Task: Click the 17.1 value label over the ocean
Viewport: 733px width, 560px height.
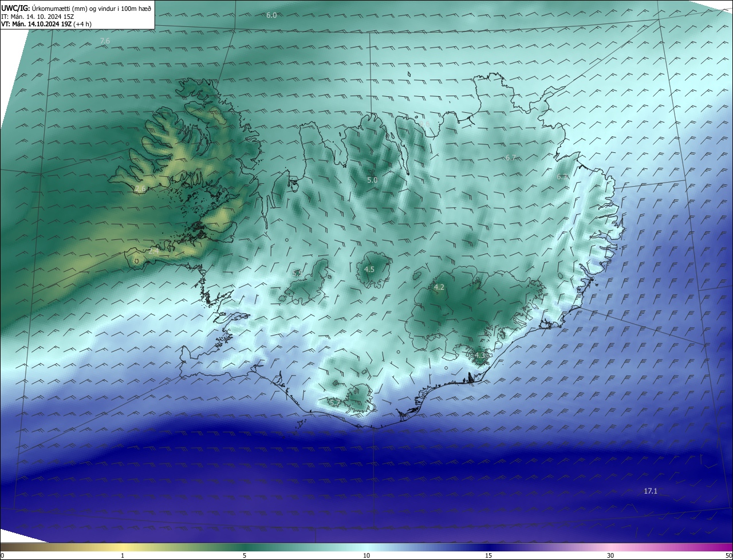Action: click(651, 491)
